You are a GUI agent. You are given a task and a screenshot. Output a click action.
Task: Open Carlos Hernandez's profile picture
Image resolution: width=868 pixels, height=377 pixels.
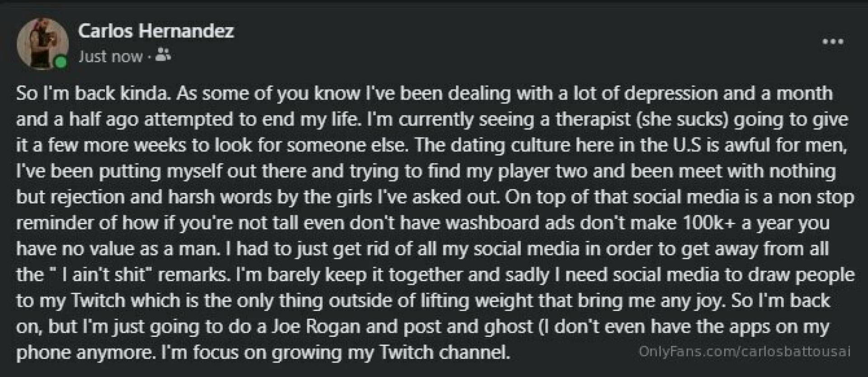(x=42, y=44)
